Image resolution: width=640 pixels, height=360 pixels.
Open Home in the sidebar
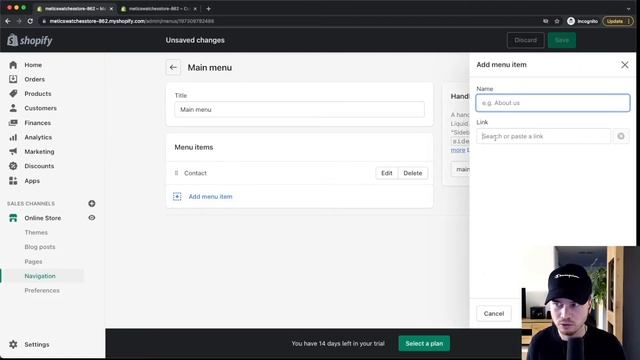click(x=33, y=65)
